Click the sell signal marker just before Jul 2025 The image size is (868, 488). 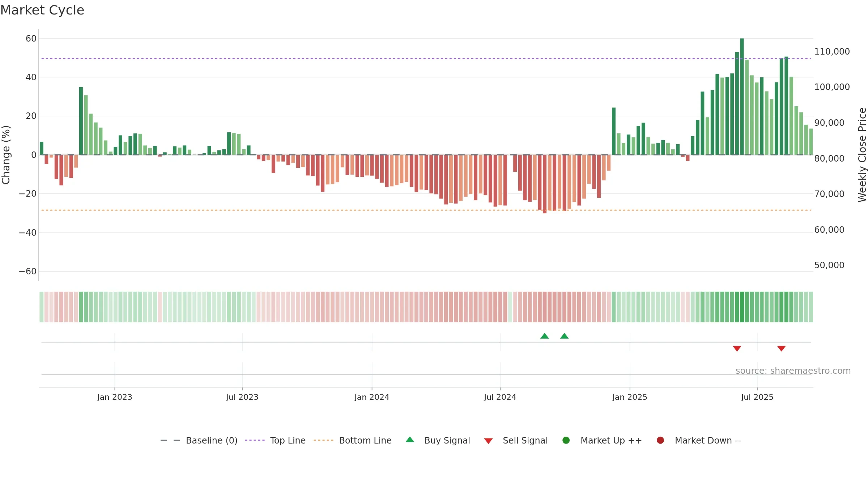(x=737, y=348)
